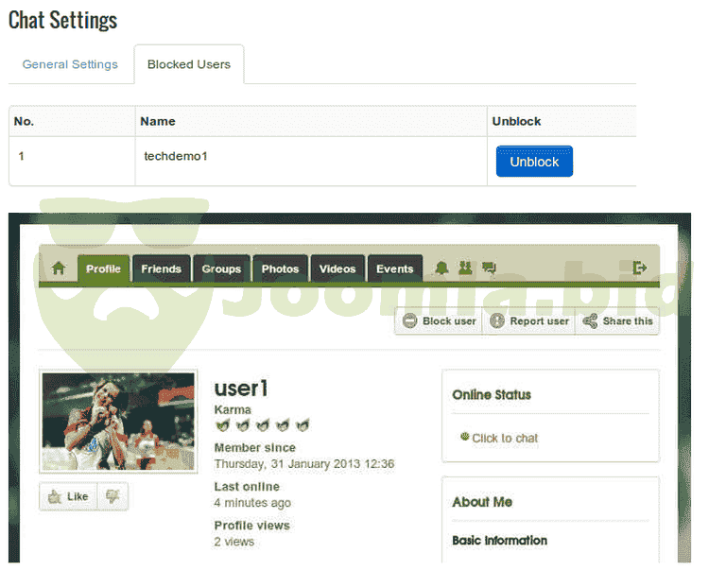709x588 pixels.
Task: Click the Block user button
Action: click(440, 321)
